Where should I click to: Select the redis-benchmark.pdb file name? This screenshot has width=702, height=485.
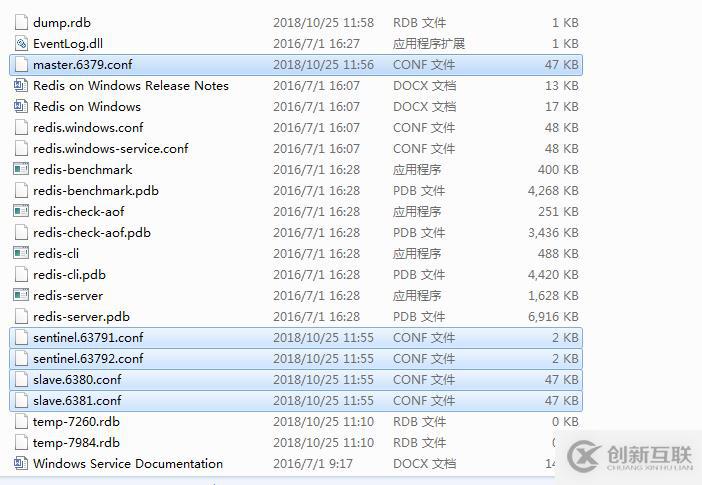coord(96,191)
